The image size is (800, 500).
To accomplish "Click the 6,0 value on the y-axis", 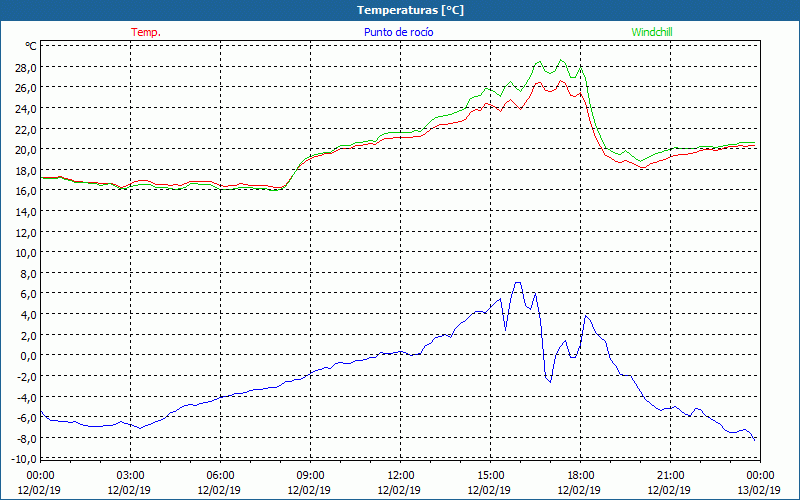I will coord(29,294).
